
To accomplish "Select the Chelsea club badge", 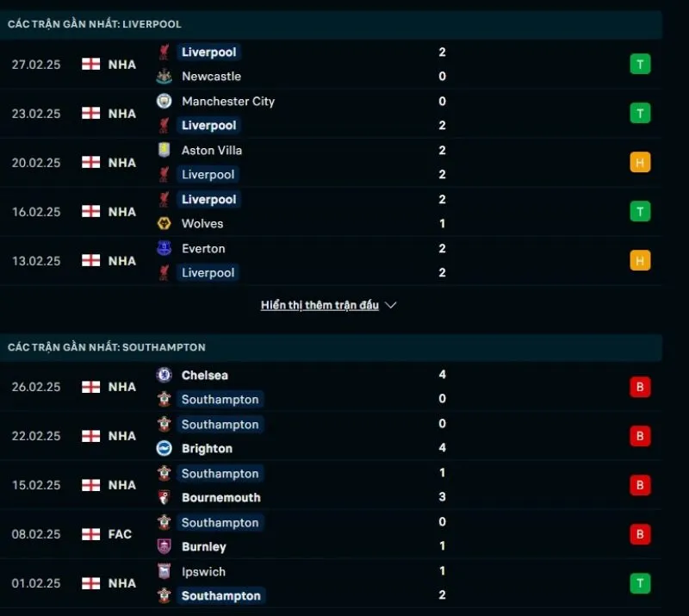I will coord(165,376).
